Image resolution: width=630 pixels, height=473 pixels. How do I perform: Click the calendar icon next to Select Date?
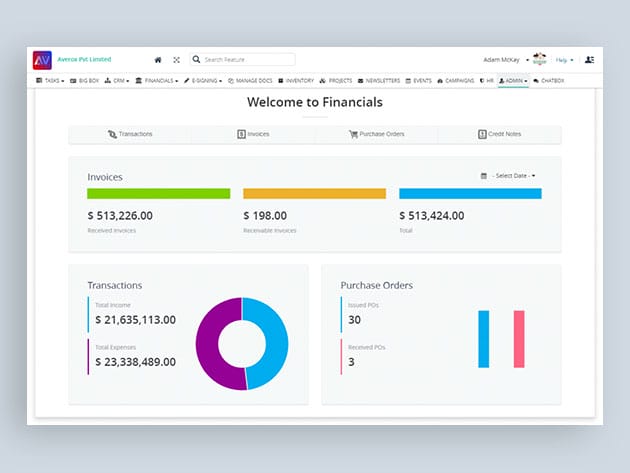[x=484, y=176]
